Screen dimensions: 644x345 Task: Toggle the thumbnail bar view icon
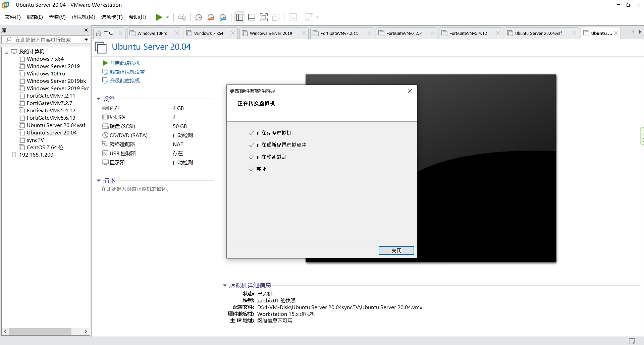[x=252, y=17]
